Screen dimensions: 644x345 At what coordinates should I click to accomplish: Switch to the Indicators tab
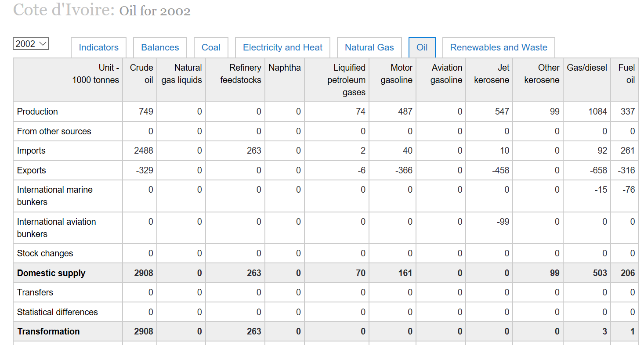pyautogui.click(x=98, y=47)
